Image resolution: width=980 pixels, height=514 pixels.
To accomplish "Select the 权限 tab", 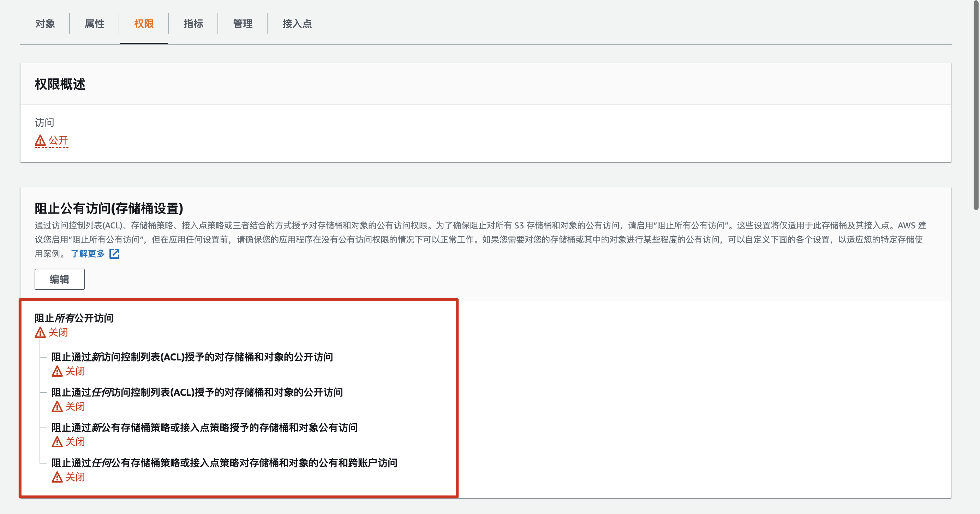I will 144,24.
